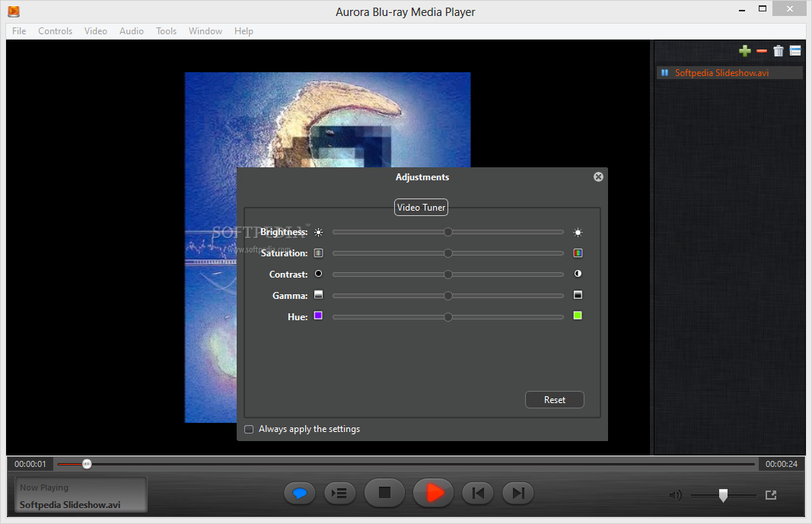Click the purple hue swatch
This screenshot has height=524, width=812.
[x=318, y=316]
